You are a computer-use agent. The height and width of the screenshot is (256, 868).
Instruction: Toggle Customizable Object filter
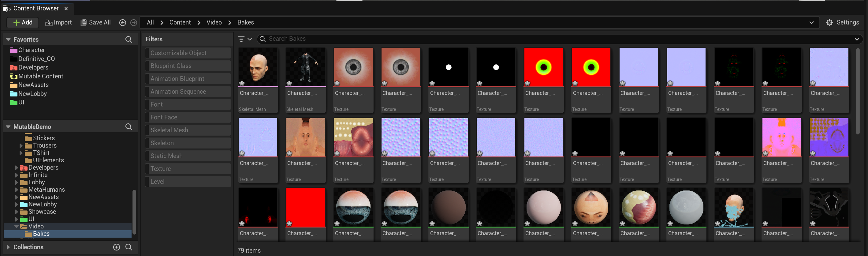(188, 53)
